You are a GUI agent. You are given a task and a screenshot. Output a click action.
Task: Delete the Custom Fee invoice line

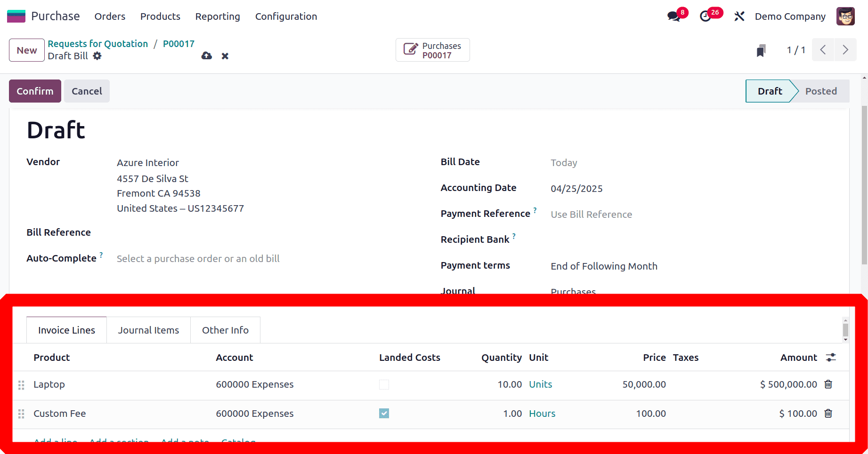(x=828, y=414)
